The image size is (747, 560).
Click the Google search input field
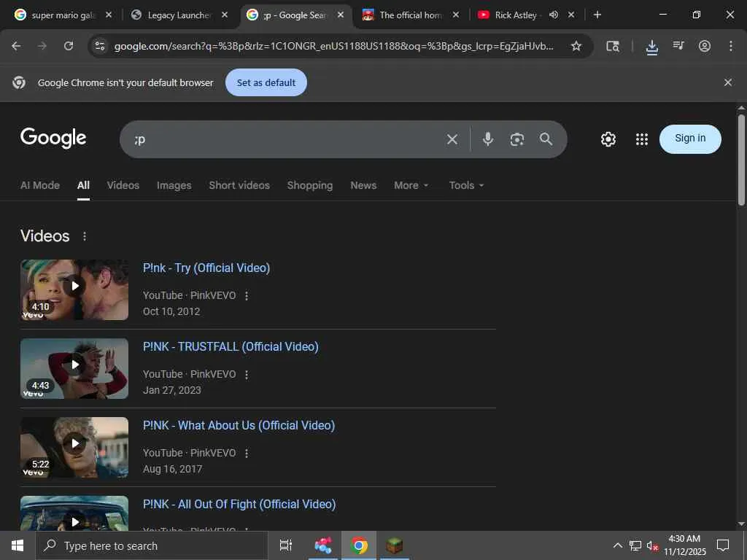pos(286,139)
